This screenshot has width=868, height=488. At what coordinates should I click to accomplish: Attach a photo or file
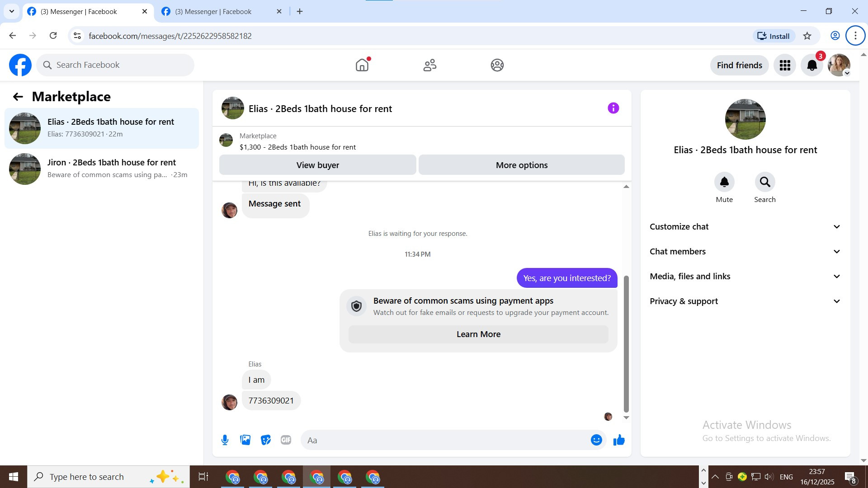point(245,440)
